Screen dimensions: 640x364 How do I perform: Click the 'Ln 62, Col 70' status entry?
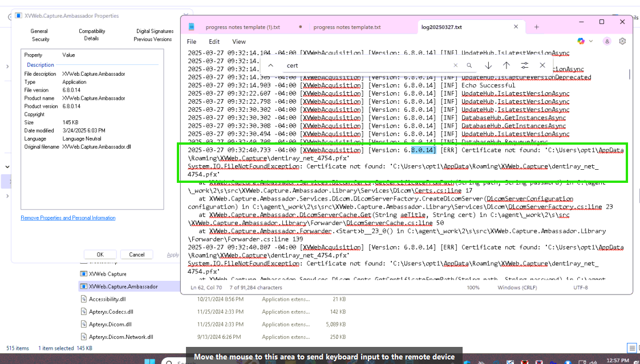[x=207, y=287]
